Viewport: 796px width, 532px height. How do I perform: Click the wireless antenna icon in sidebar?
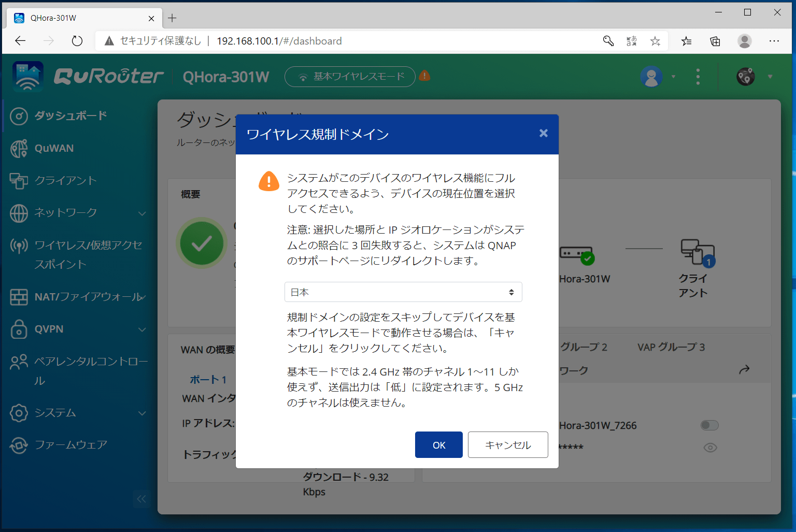[x=19, y=246]
